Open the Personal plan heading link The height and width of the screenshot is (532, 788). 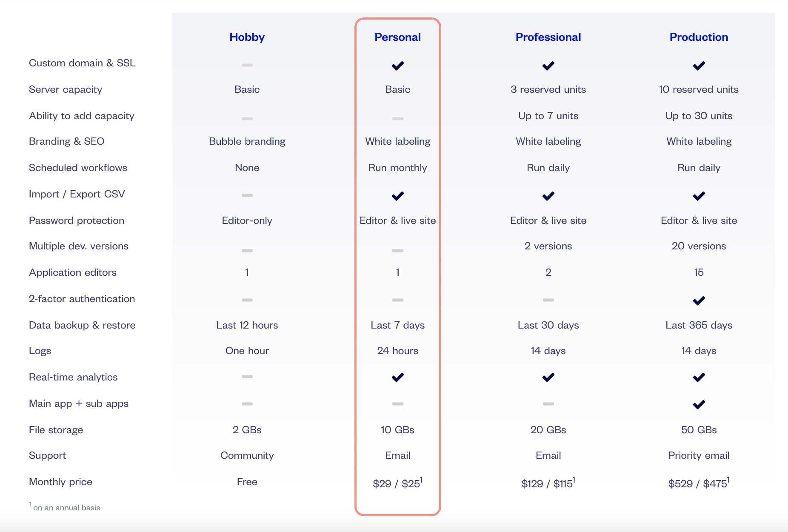tap(397, 37)
